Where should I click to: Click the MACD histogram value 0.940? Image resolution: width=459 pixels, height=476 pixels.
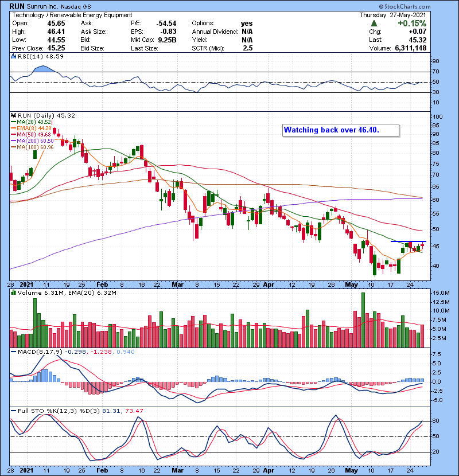pos(126,352)
